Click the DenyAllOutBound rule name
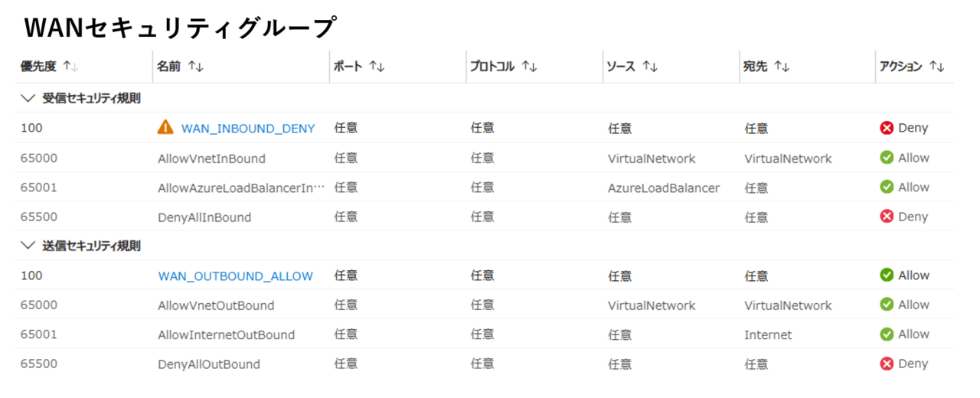The height and width of the screenshot is (398, 980). click(x=209, y=364)
